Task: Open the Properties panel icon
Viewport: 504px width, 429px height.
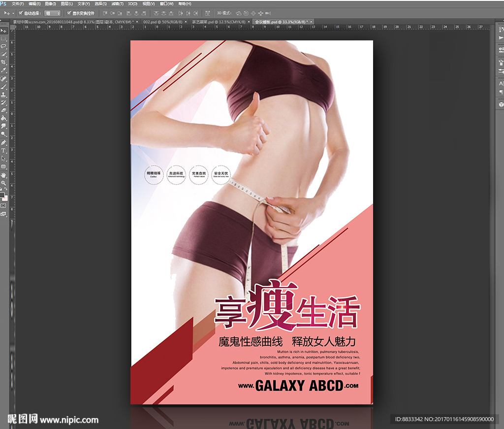Action: coord(501,49)
